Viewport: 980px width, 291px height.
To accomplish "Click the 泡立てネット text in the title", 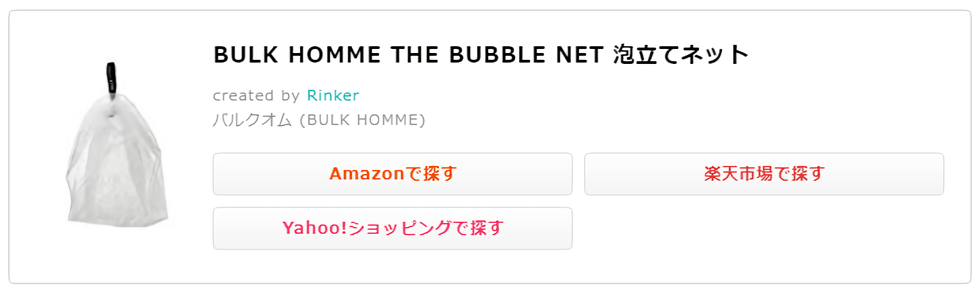I will (680, 55).
